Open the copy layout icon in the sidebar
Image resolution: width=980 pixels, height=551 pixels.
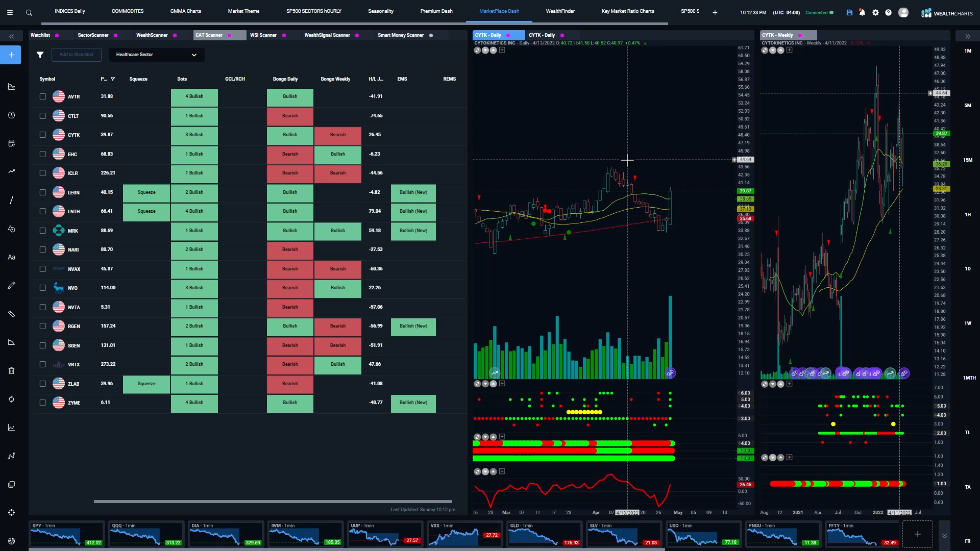point(11,484)
